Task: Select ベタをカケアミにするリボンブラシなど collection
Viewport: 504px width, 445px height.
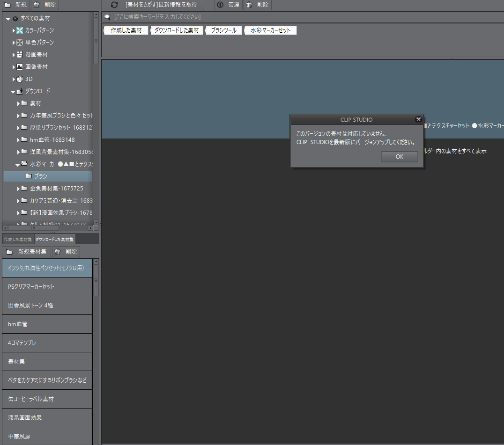Action: 47,380
